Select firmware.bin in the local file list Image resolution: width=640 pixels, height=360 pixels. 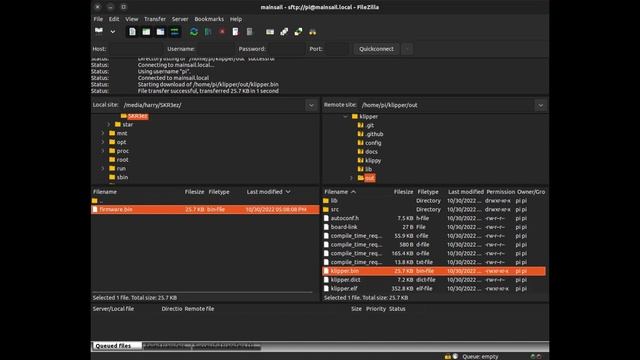(x=205, y=209)
